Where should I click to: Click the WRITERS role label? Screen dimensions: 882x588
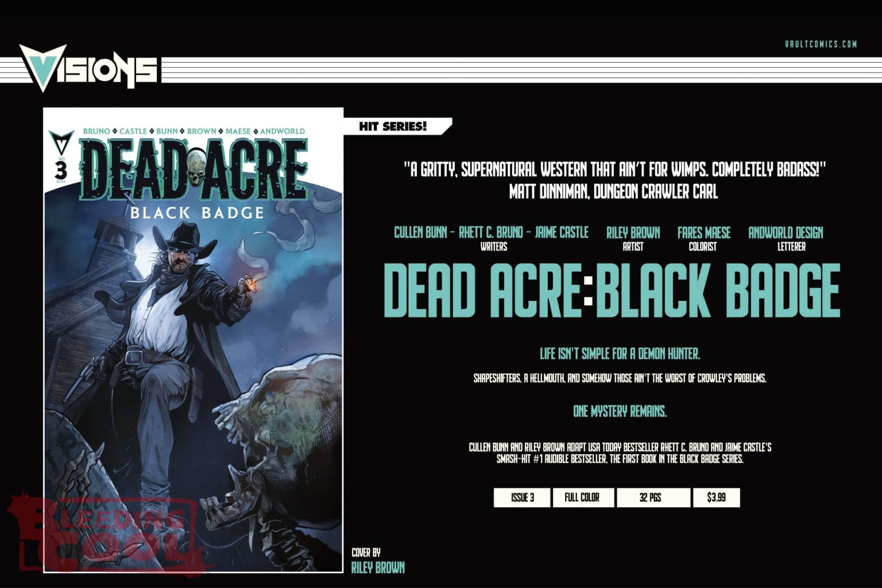point(493,247)
